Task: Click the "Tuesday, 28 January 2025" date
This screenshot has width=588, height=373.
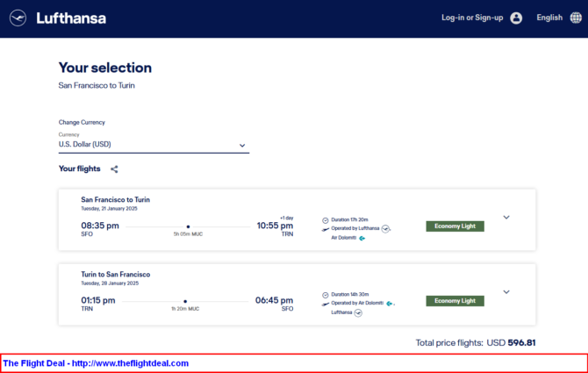Action: point(110,283)
